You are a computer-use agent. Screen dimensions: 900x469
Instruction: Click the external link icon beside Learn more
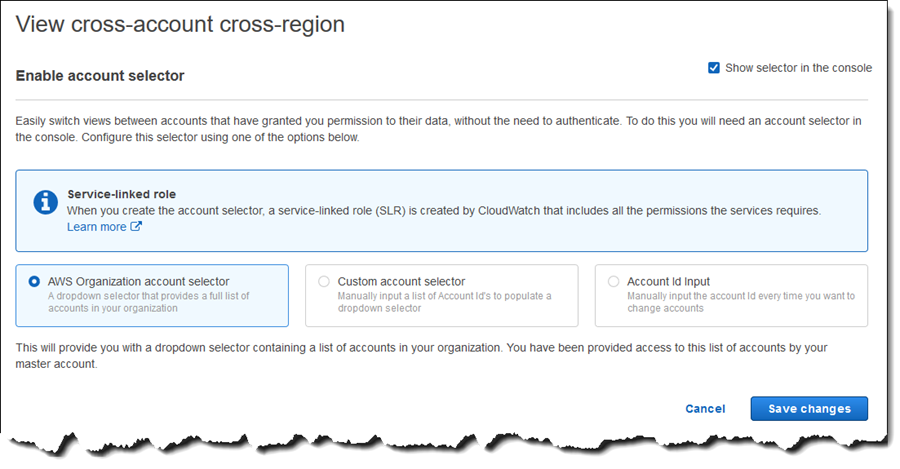[x=136, y=226]
